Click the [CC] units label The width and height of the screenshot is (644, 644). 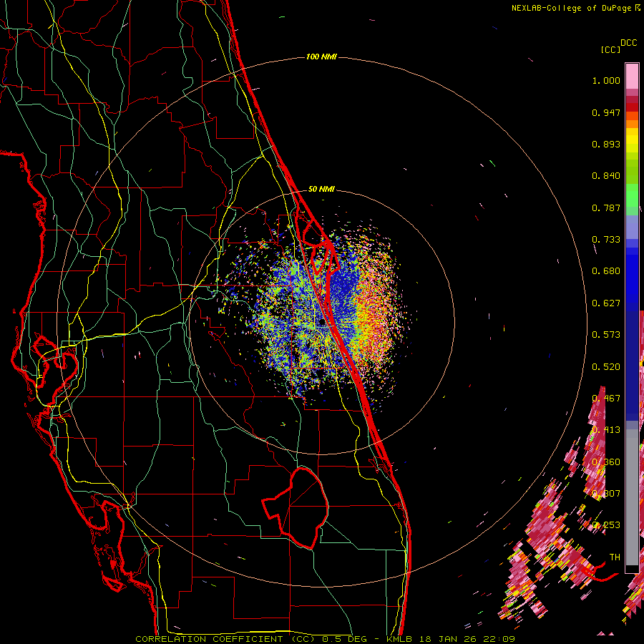click(610, 49)
